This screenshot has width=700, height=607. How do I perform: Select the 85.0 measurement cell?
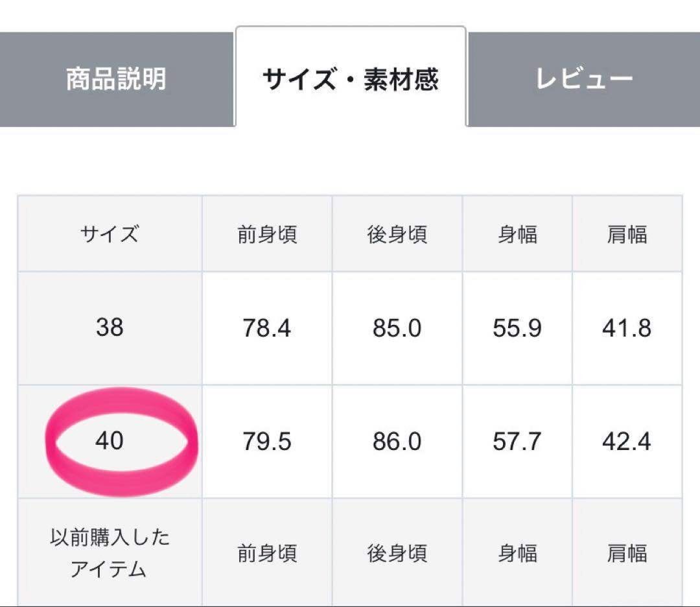pos(397,328)
